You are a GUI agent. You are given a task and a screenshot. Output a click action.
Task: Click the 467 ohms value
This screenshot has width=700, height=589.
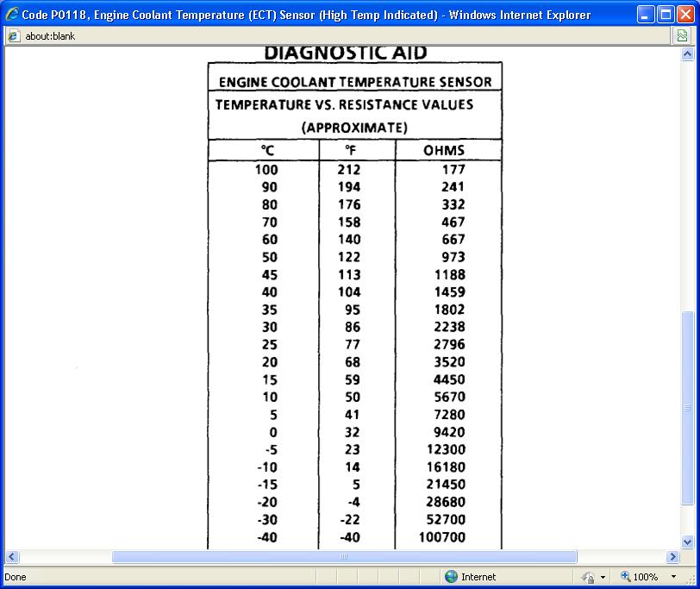[x=453, y=222]
